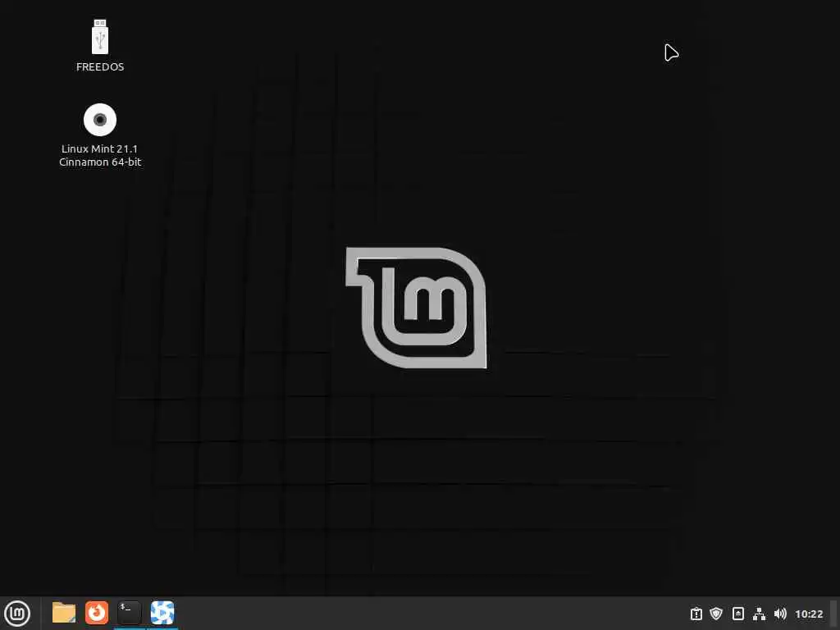Open the Linux Mint start menu
Image resolution: width=840 pixels, height=630 pixels.
point(17,613)
